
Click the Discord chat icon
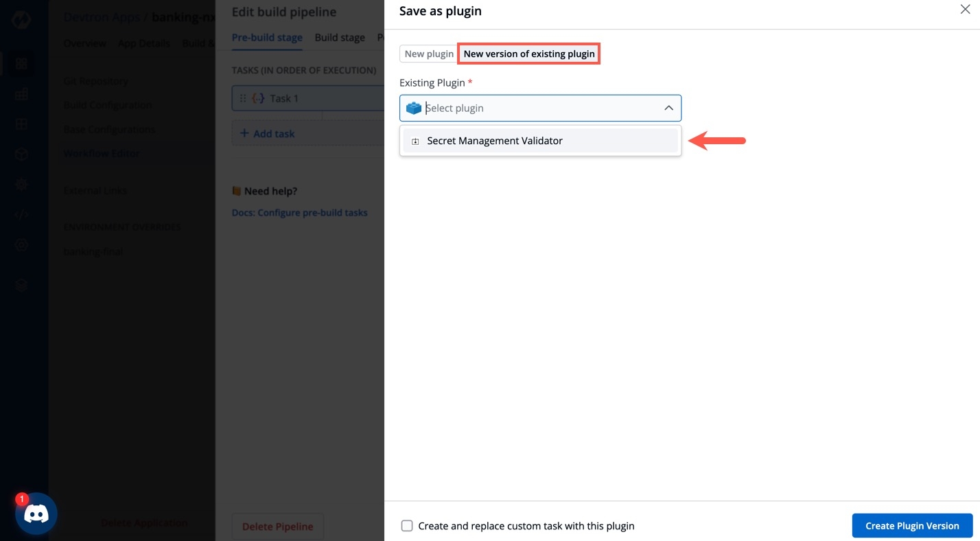tap(36, 514)
